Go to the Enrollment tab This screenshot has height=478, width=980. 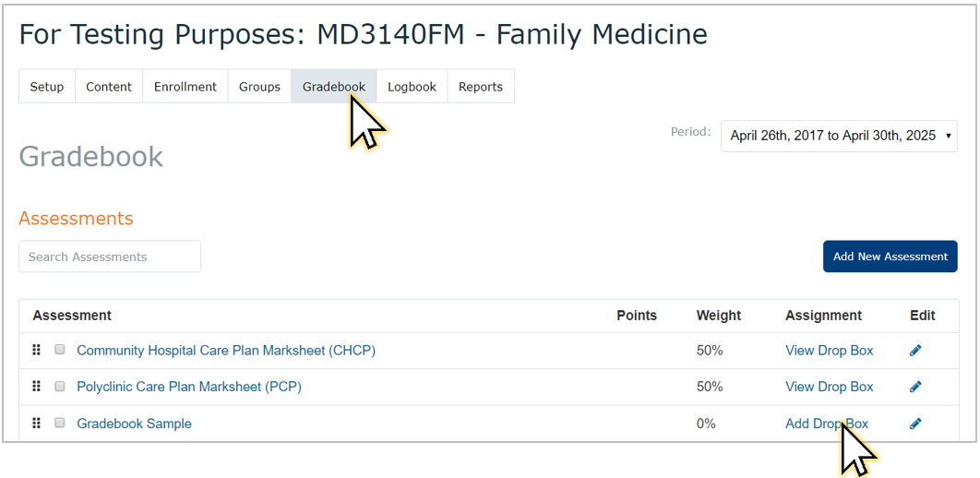[x=185, y=86]
